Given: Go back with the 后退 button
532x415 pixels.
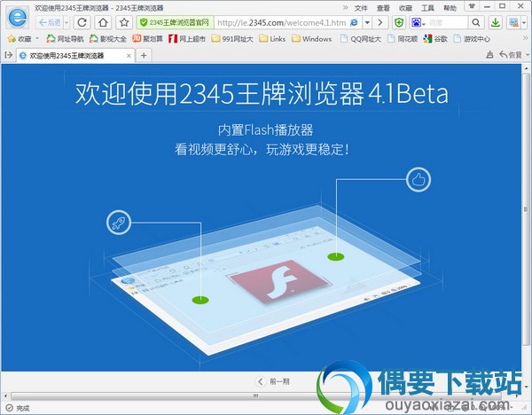Looking at the screenshot, I should pos(50,22).
